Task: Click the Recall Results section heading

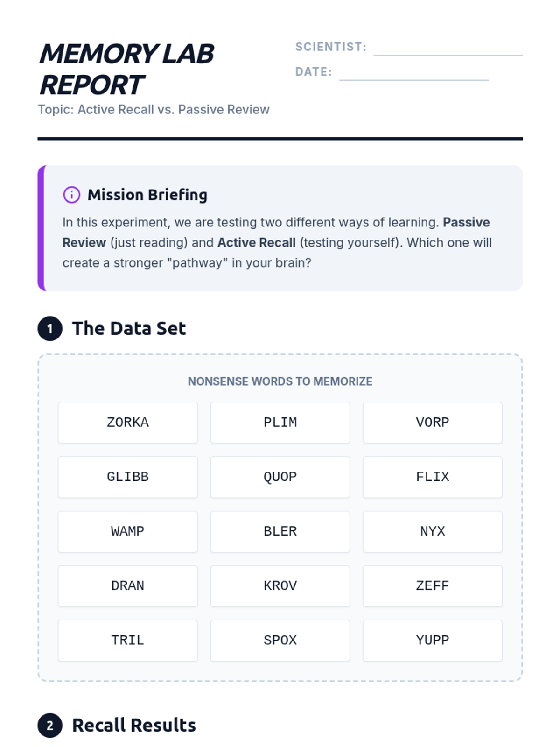Action: point(134,726)
